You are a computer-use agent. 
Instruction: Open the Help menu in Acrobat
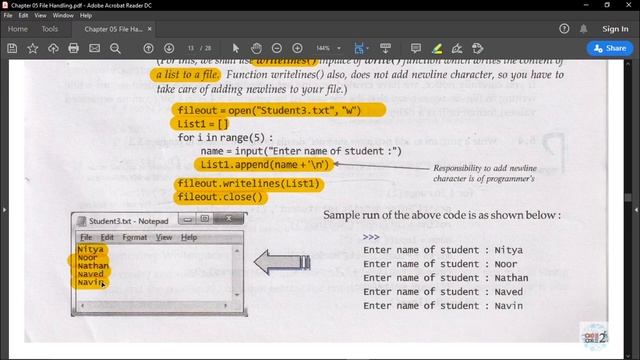click(x=86, y=16)
